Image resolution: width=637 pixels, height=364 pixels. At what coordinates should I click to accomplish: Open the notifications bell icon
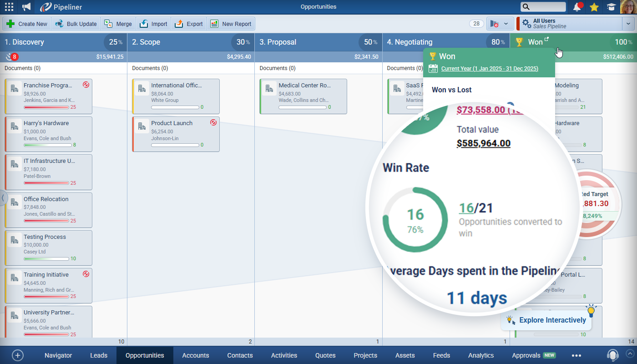click(577, 7)
